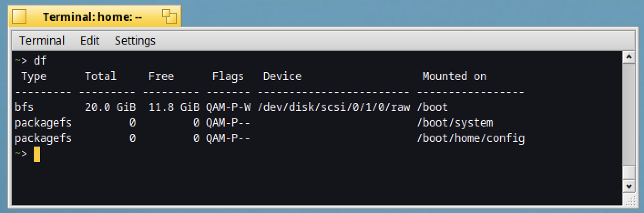Click the scrollbar down arrow
The height and width of the screenshot is (213, 644).
pyautogui.click(x=629, y=186)
